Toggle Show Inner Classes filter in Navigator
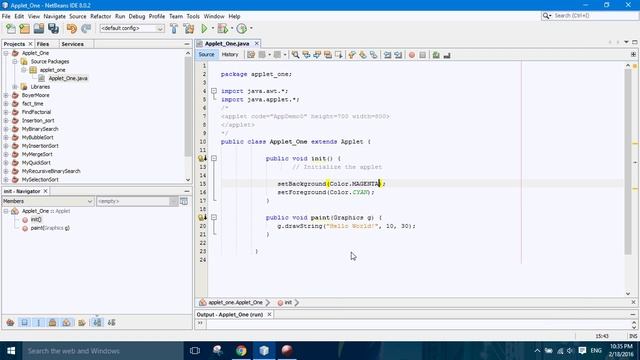 (67, 323)
